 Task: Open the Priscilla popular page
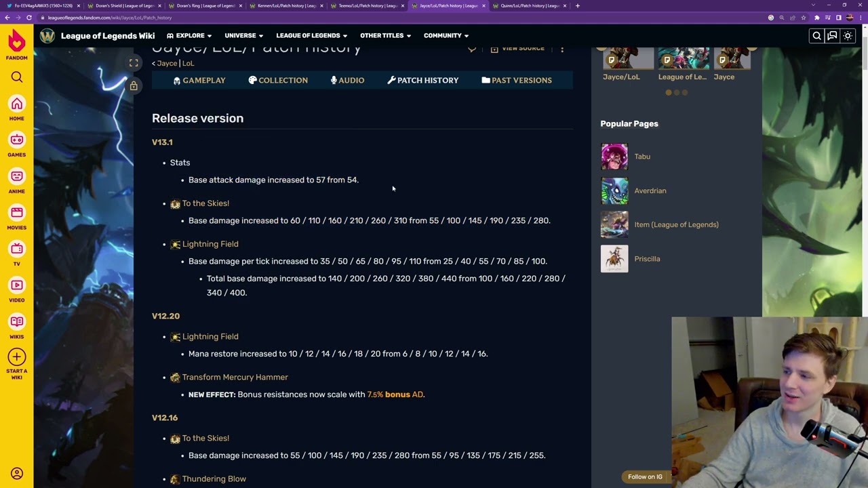[647, 259]
